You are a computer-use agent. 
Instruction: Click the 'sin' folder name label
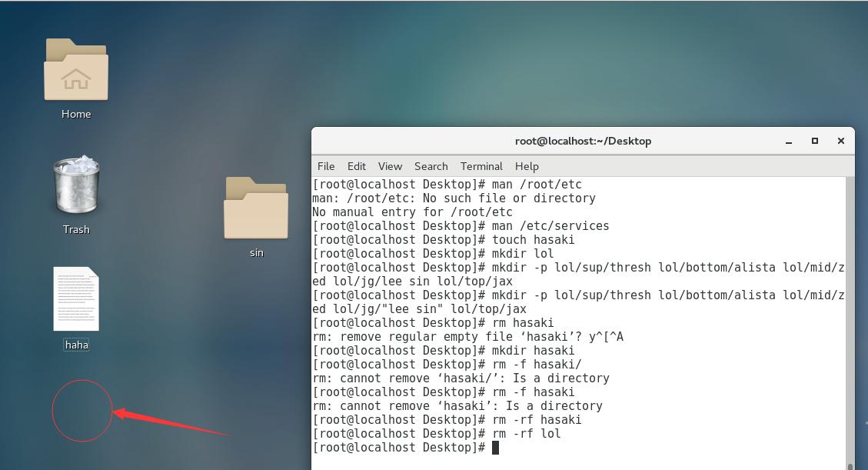tap(256, 252)
